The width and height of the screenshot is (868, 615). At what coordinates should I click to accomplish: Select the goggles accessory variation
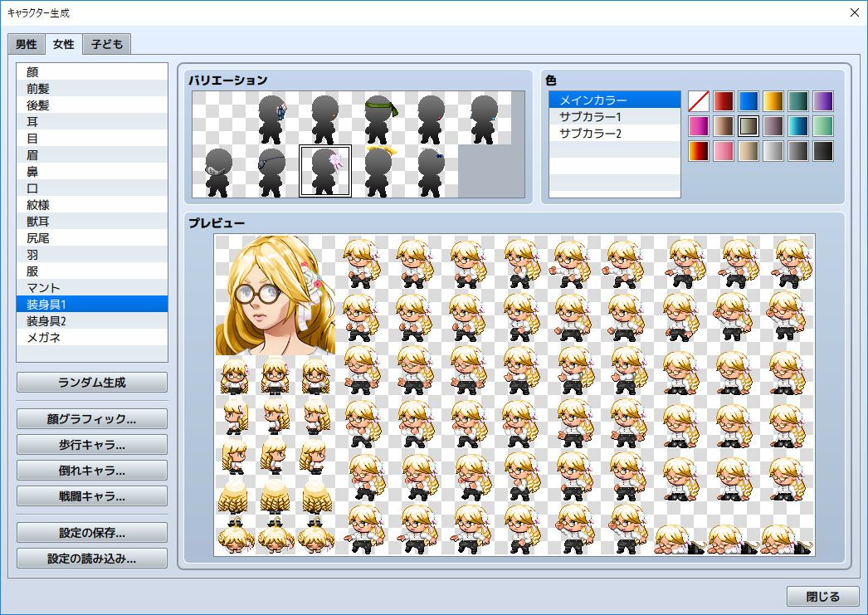[219, 170]
